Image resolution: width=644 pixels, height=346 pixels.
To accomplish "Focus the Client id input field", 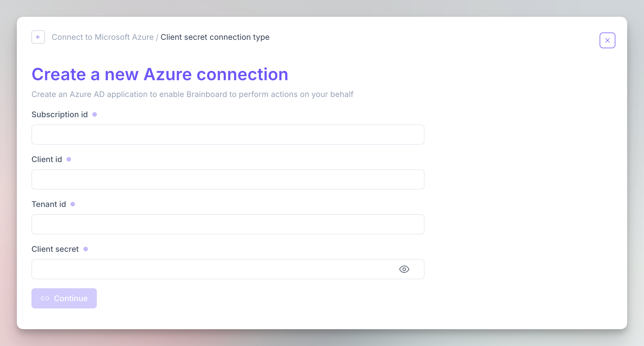I will coord(228,179).
